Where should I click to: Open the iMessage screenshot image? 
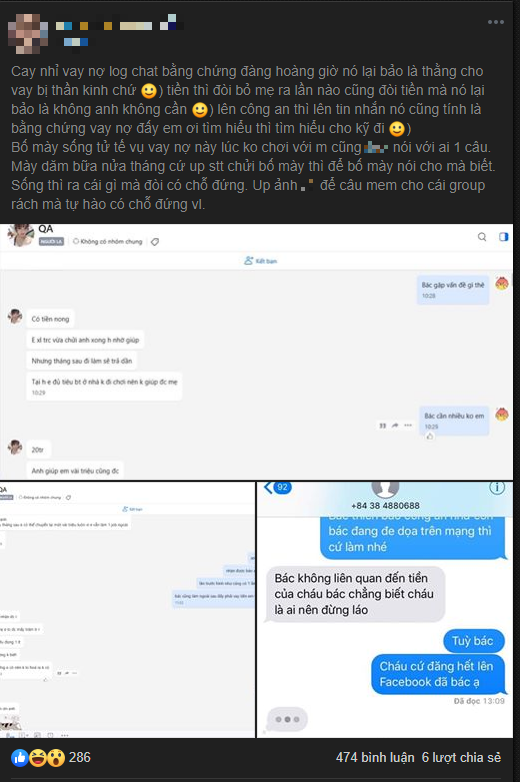[x=385, y=610]
